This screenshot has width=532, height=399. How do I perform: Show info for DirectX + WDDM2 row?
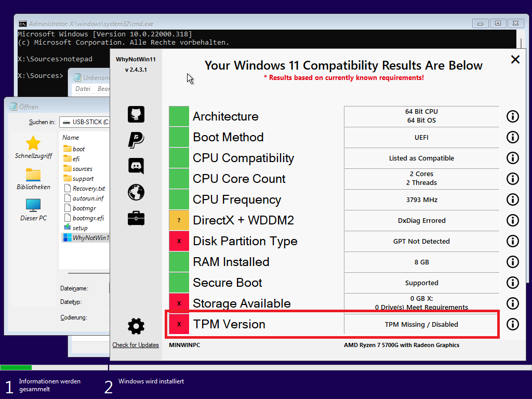coord(513,220)
